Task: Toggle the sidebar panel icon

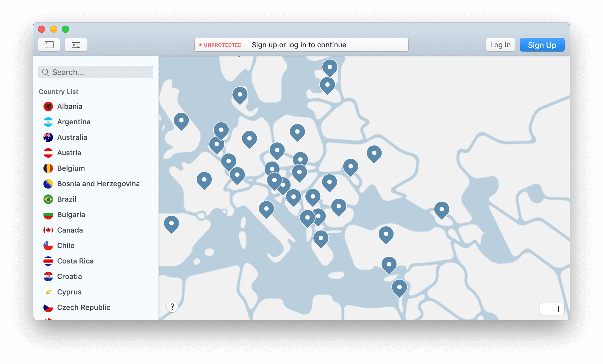Action: pyautogui.click(x=49, y=45)
